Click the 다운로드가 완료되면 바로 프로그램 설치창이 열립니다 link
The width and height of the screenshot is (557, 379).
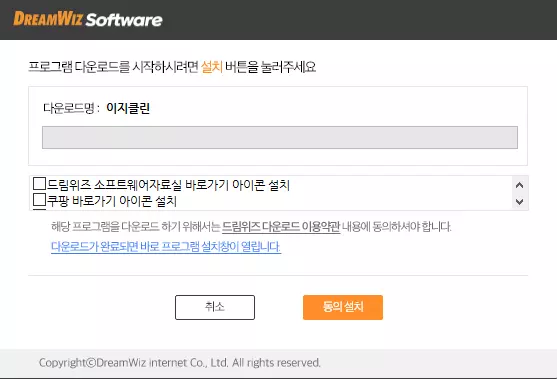pyautogui.click(x=166, y=247)
